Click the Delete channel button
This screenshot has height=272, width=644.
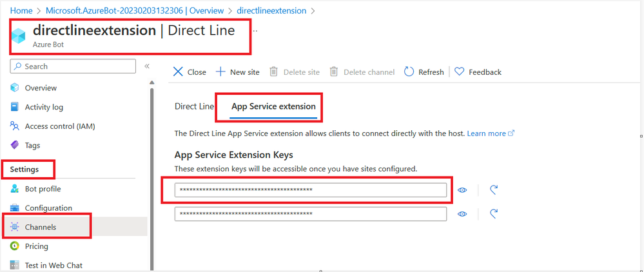point(362,72)
